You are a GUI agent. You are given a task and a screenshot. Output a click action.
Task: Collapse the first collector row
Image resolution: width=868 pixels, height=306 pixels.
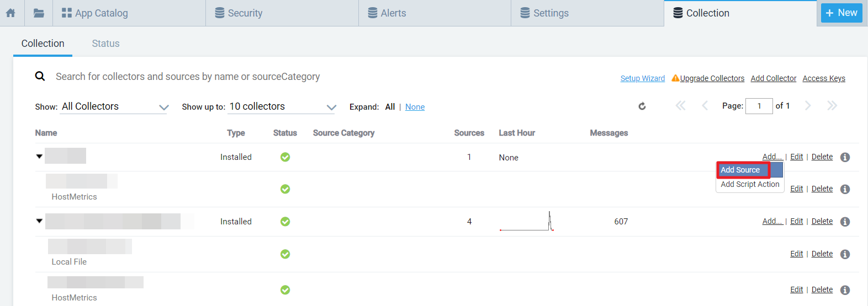(39, 157)
